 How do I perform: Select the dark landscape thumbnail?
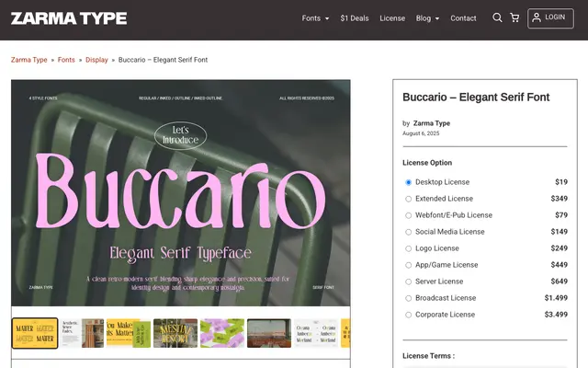coord(269,333)
